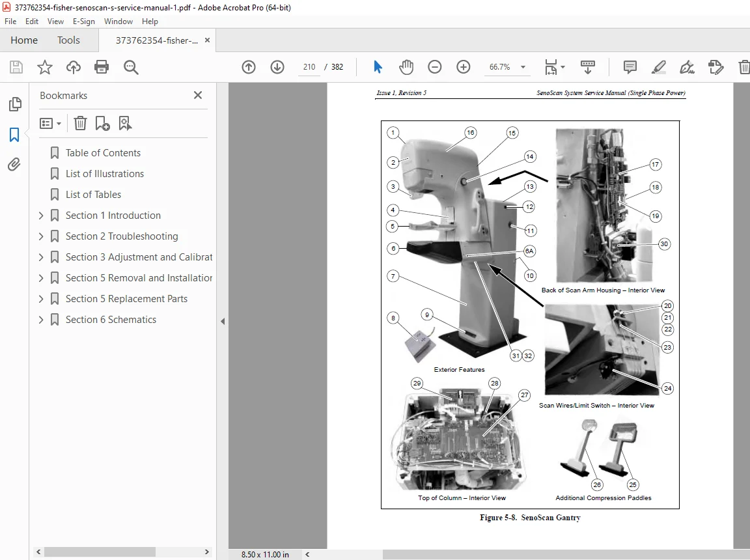The height and width of the screenshot is (560, 750).
Task: Open Page Thumbnails panel icon
Action: click(x=15, y=104)
